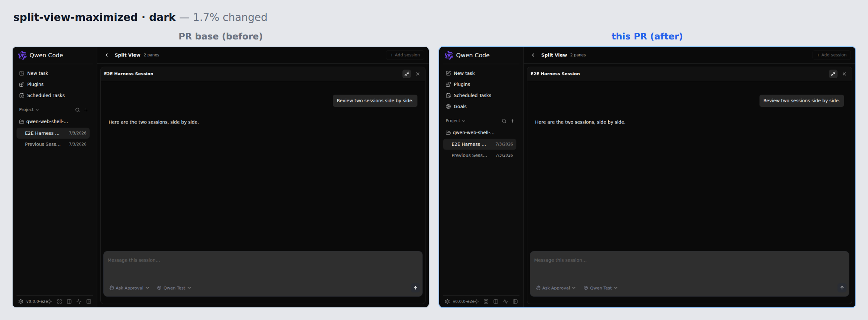Click the Review two sessions message, before panel
868x320 pixels.
tap(375, 101)
